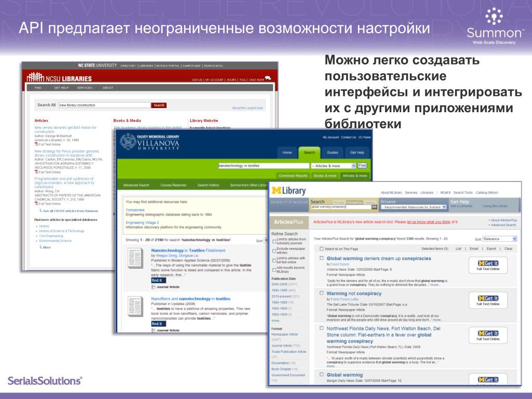Open Compendex resource link

(135, 210)
